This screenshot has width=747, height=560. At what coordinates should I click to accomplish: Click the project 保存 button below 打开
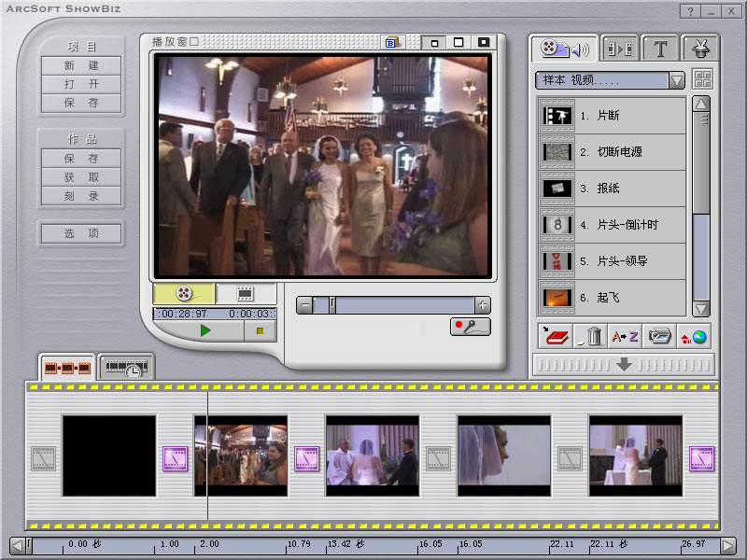click(x=81, y=103)
